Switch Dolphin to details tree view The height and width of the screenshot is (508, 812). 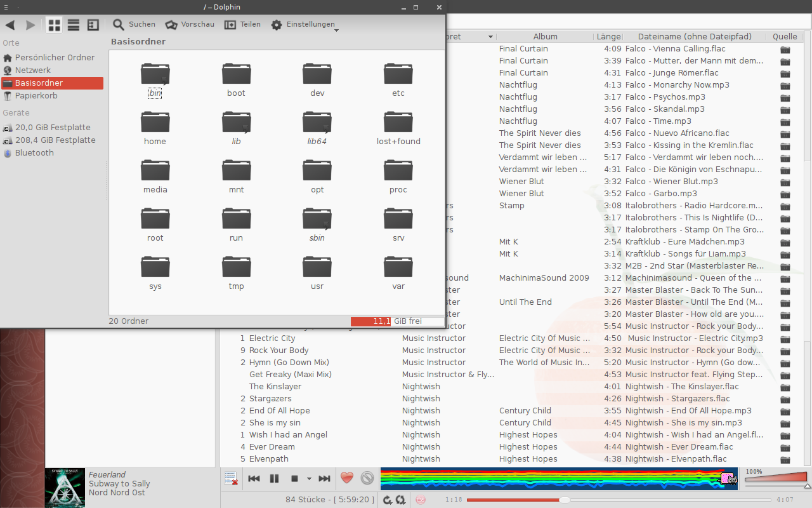pos(93,25)
